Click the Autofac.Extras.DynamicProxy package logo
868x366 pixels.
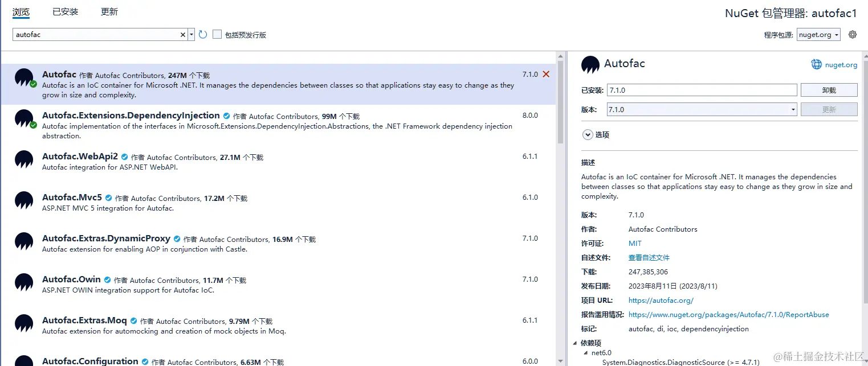point(24,241)
